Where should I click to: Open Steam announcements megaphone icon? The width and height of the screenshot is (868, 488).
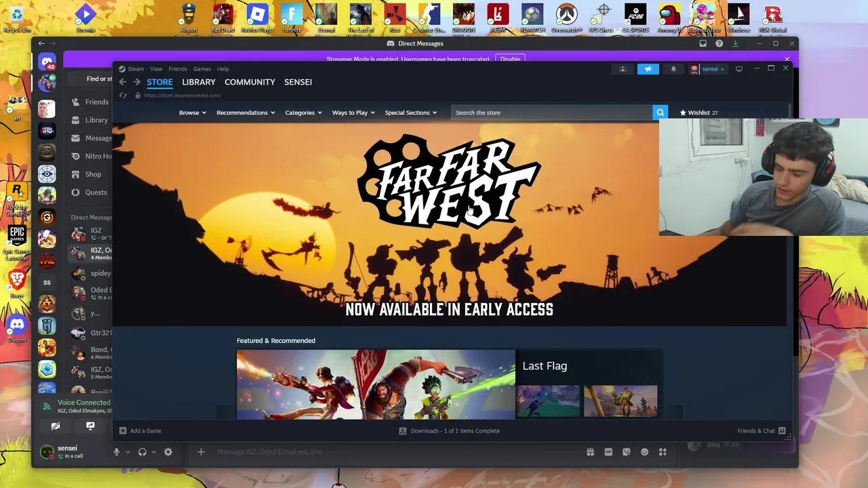tap(648, 68)
